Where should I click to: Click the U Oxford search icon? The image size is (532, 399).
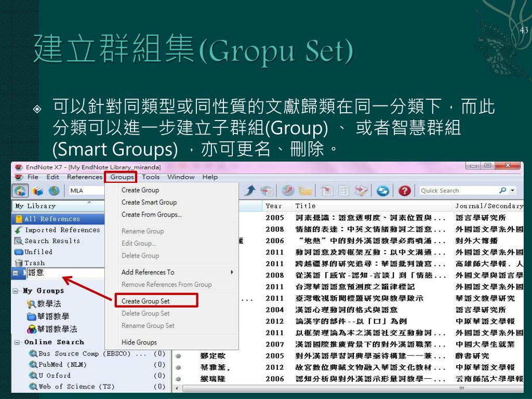point(33,375)
